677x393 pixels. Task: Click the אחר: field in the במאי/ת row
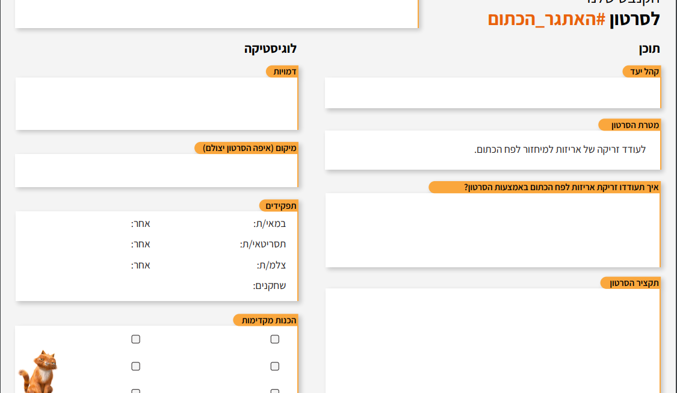coord(76,224)
